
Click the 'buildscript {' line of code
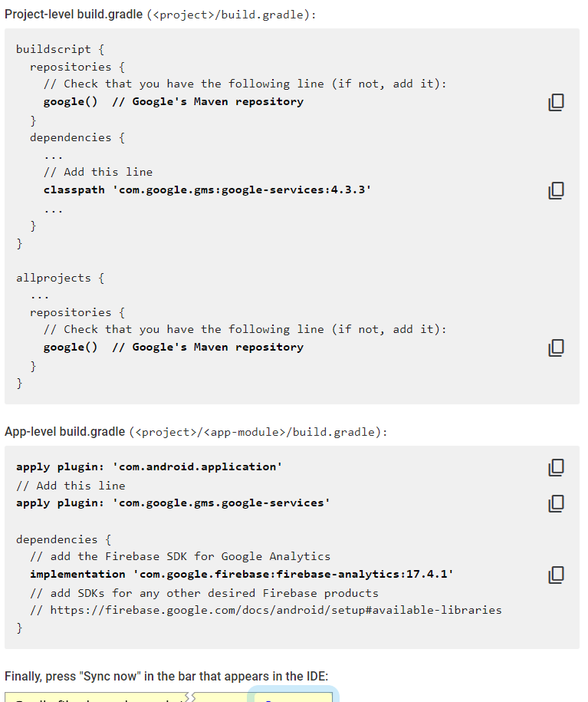click(x=60, y=49)
